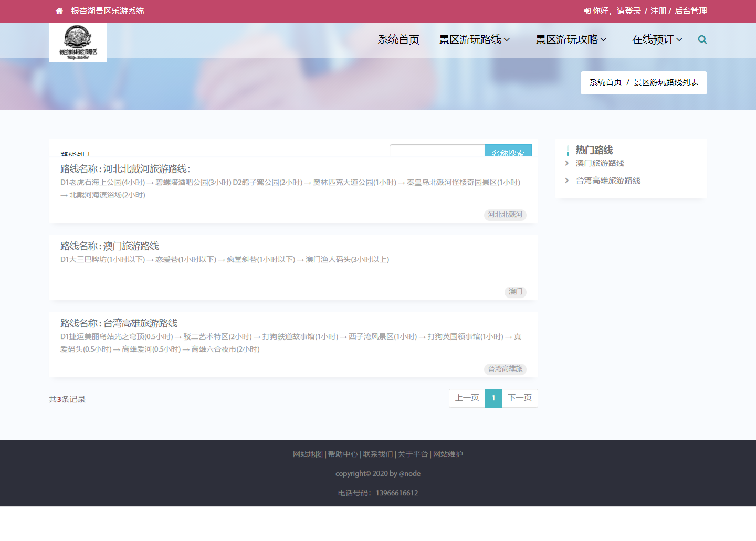This screenshot has height=541, width=756.
Task: Click the 注册 link
Action: click(658, 11)
